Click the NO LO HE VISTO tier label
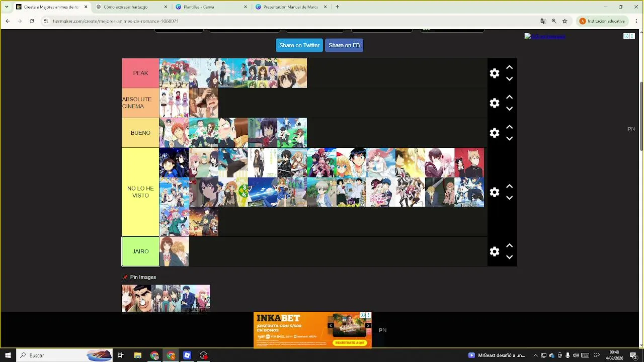The image size is (644, 362). coord(140,192)
